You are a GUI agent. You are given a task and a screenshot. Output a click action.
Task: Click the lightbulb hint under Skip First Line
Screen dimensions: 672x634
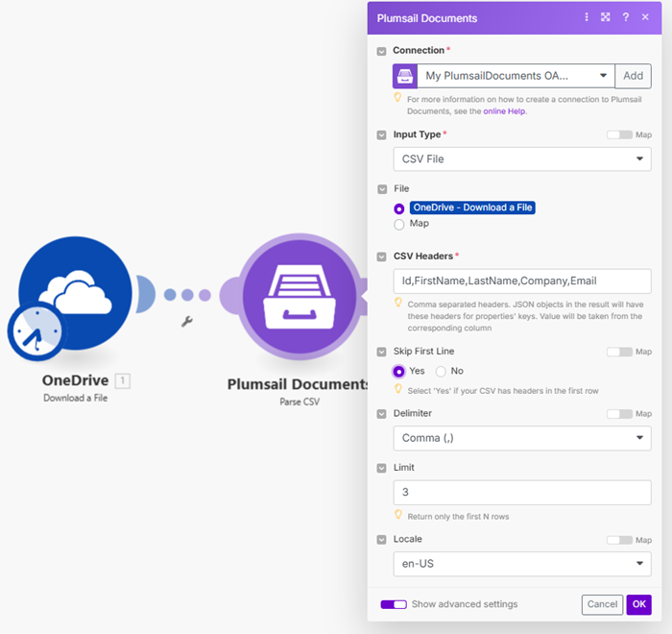click(398, 389)
